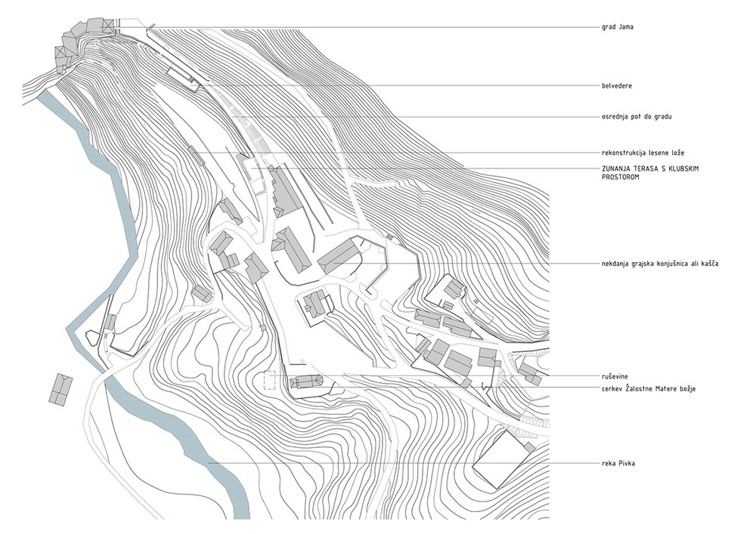The width and height of the screenshot is (756, 534).
Task: Select the 'belvedere' label text
Action: pos(617,85)
